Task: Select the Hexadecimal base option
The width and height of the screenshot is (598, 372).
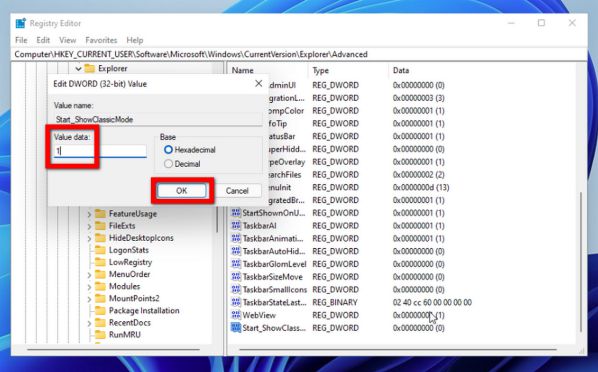Action: point(168,150)
